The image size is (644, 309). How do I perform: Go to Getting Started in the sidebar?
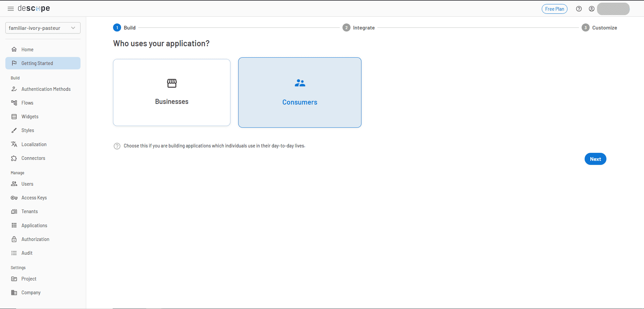tap(37, 63)
